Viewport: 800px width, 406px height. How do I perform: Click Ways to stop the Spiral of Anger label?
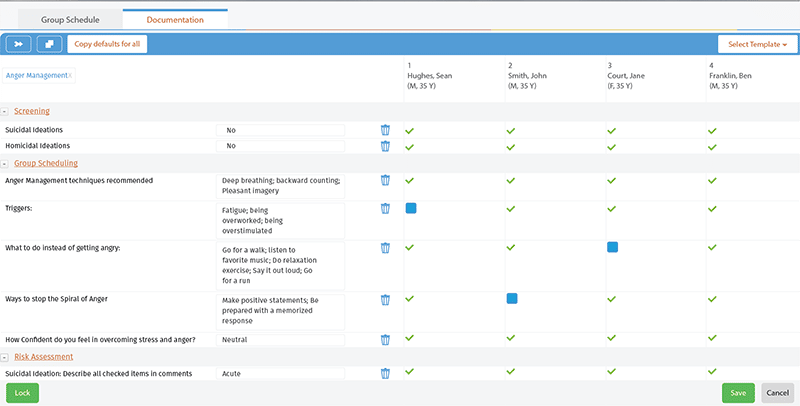(x=56, y=299)
